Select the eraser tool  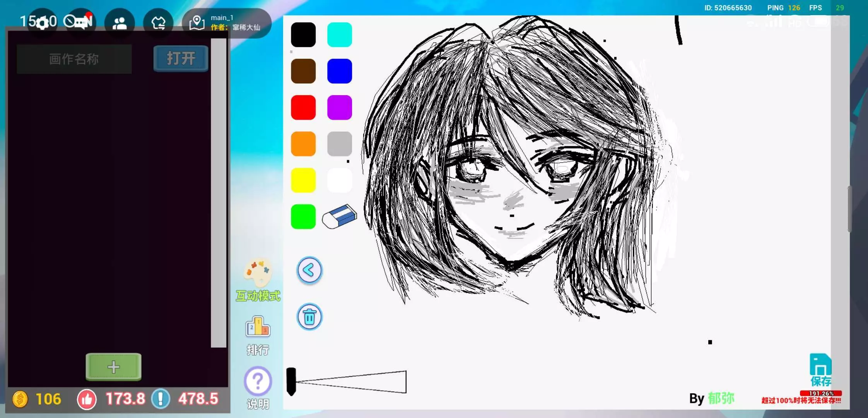[x=339, y=216]
